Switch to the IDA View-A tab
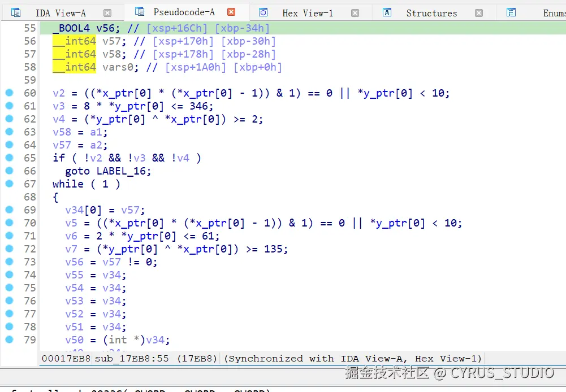566x392 pixels. (61, 13)
